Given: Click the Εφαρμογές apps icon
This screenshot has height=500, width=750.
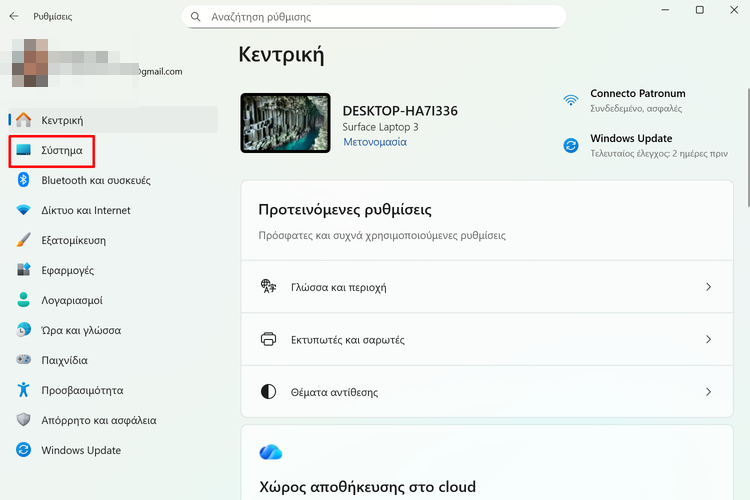Looking at the screenshot, I should pos(24,270).
